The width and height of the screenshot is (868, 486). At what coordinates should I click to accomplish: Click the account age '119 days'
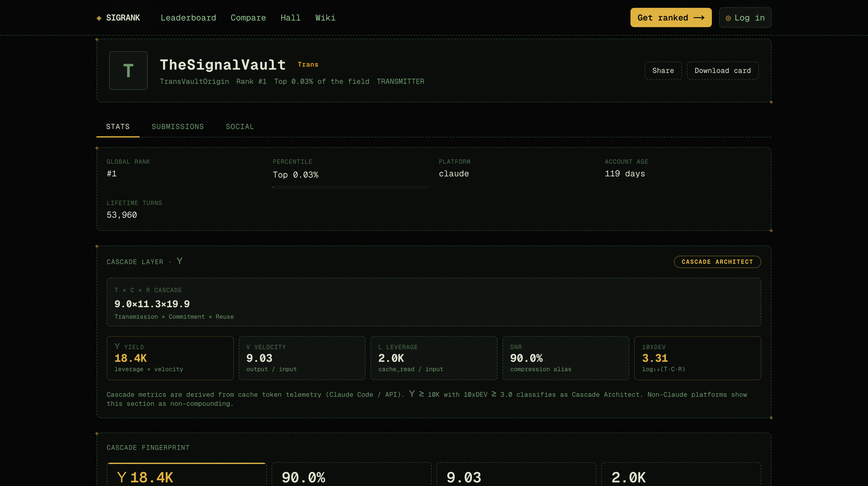coord(625,174)
